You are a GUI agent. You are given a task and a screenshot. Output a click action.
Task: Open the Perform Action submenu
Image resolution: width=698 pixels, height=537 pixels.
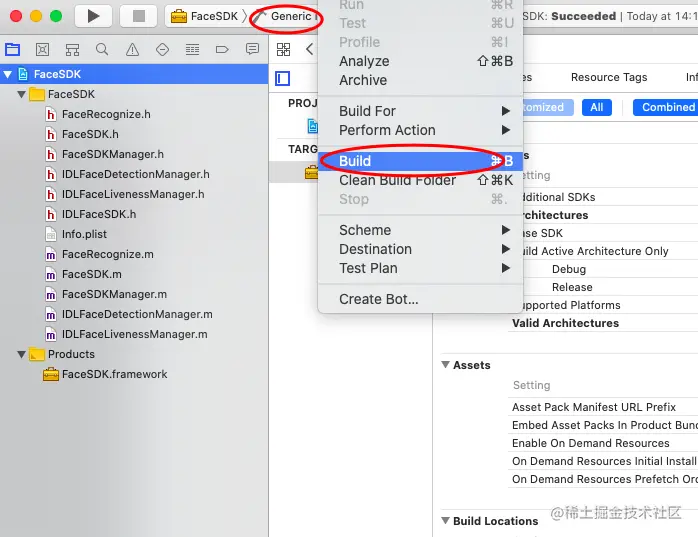click(x=420, y=130)
